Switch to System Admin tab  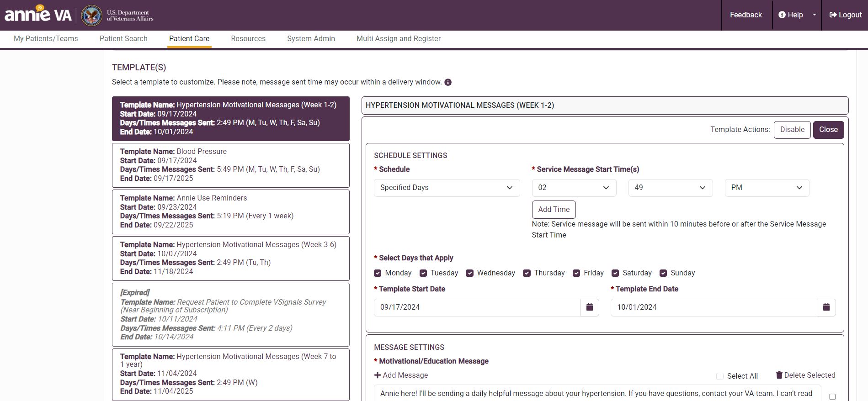pyautogui.click(x=311, y=39)
